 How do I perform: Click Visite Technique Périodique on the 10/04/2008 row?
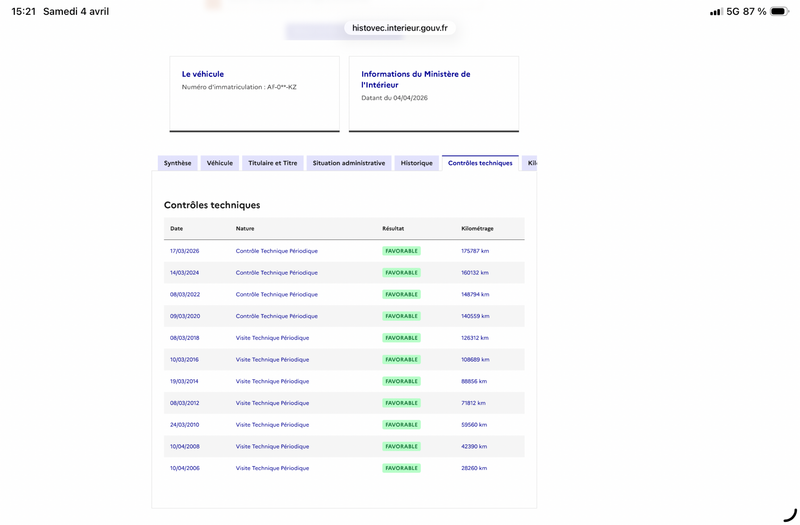(272, 446)
